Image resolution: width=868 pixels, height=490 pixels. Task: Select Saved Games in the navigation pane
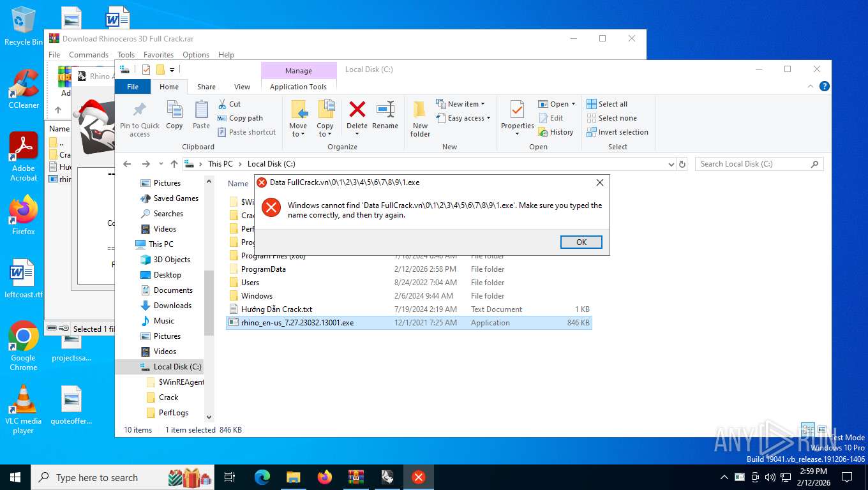[176, 198]
